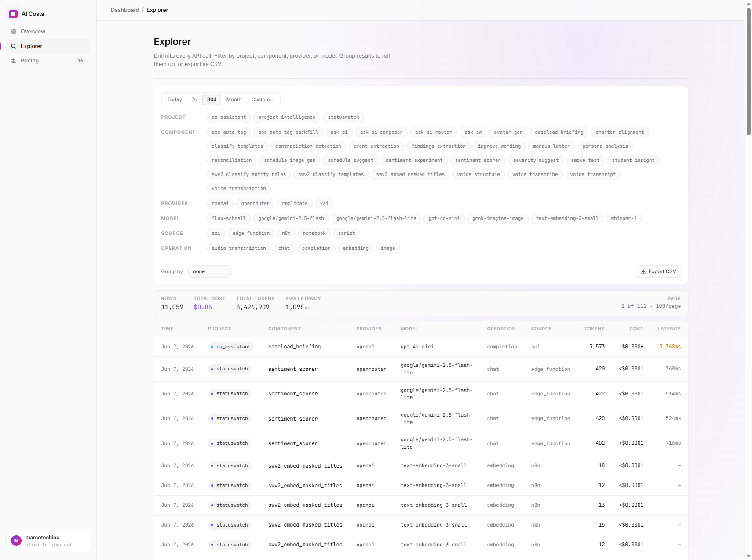Screen dimensions: 752x560
Task: Toggle the voice_transcription component chip
Action: click(x=239, y=189)
